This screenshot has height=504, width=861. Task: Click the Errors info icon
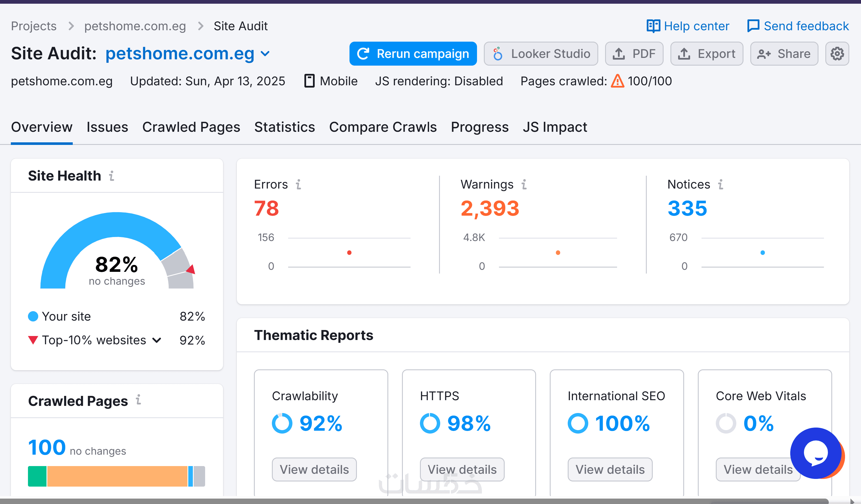[298, 185]
